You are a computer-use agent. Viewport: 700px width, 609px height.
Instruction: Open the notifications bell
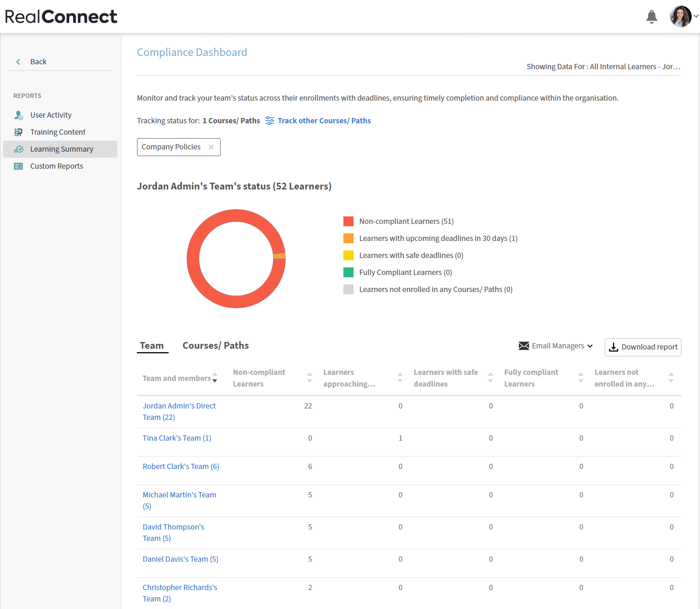(x=652, y=17)
